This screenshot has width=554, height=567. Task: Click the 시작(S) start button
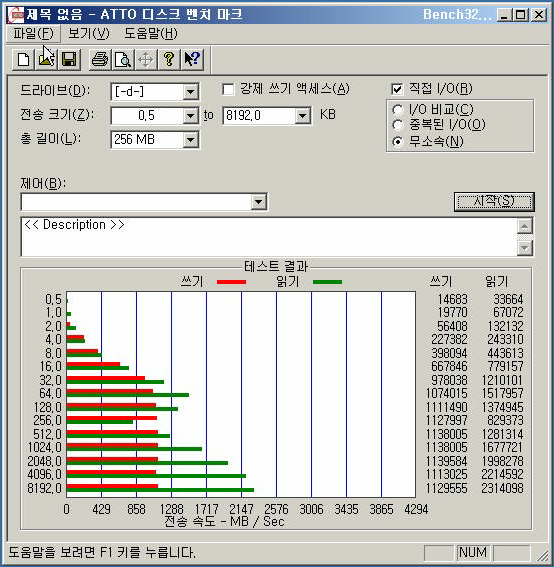pyautogui.click(x=494, y=201)
